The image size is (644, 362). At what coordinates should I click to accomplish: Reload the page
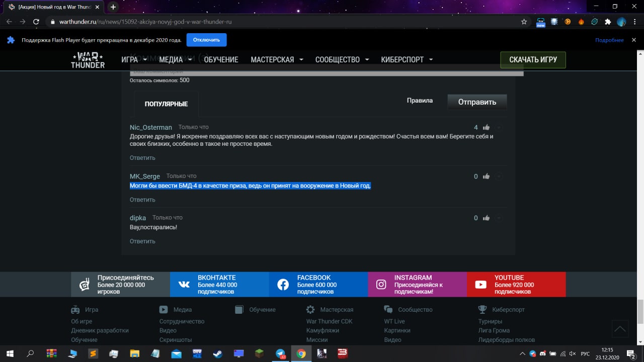[36, 22]
